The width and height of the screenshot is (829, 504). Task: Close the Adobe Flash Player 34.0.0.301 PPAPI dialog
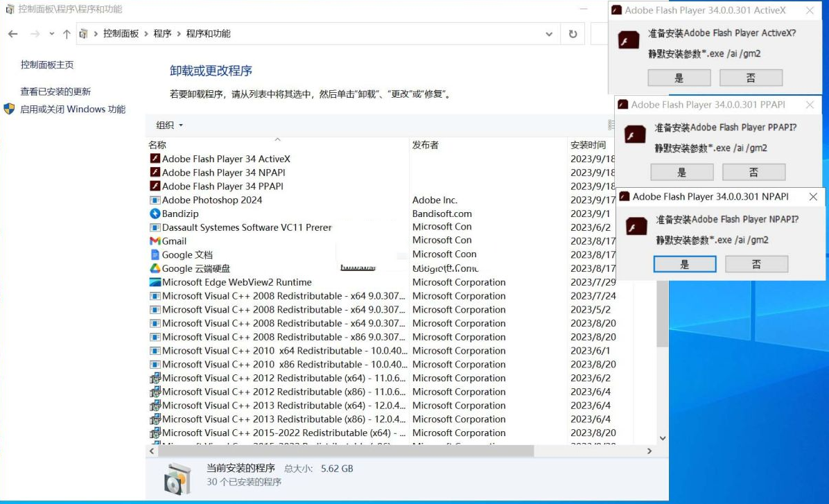[x=810, y=105]
